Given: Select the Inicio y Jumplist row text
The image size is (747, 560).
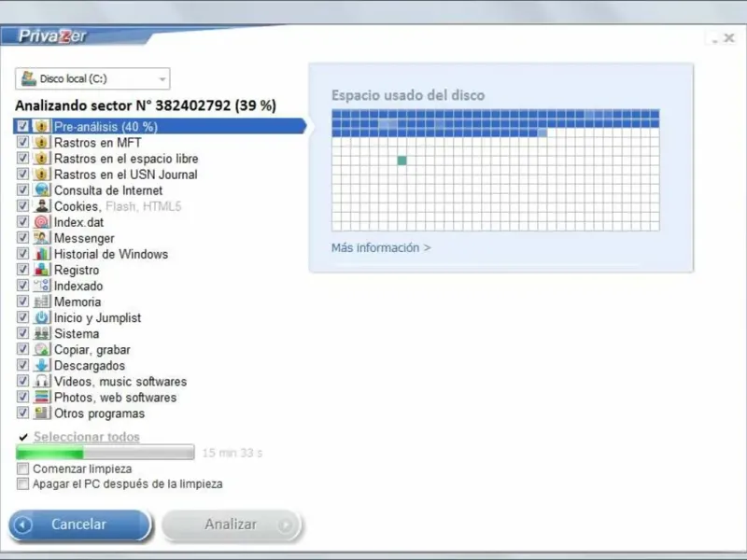Looking at the screenshot, I should point(97,317).
